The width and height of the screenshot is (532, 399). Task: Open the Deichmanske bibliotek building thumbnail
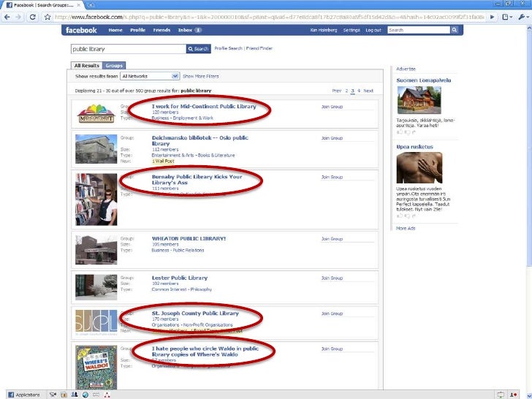click(96, 149)
